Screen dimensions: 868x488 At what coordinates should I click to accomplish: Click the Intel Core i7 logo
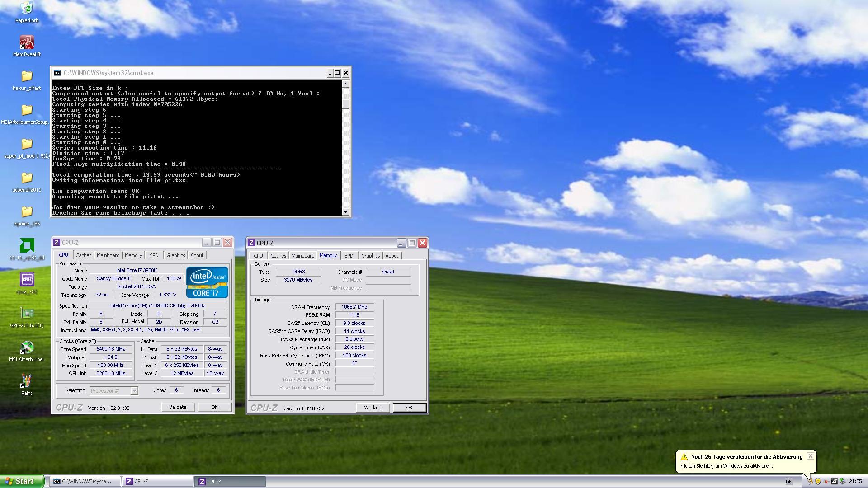tap(207, 282)
